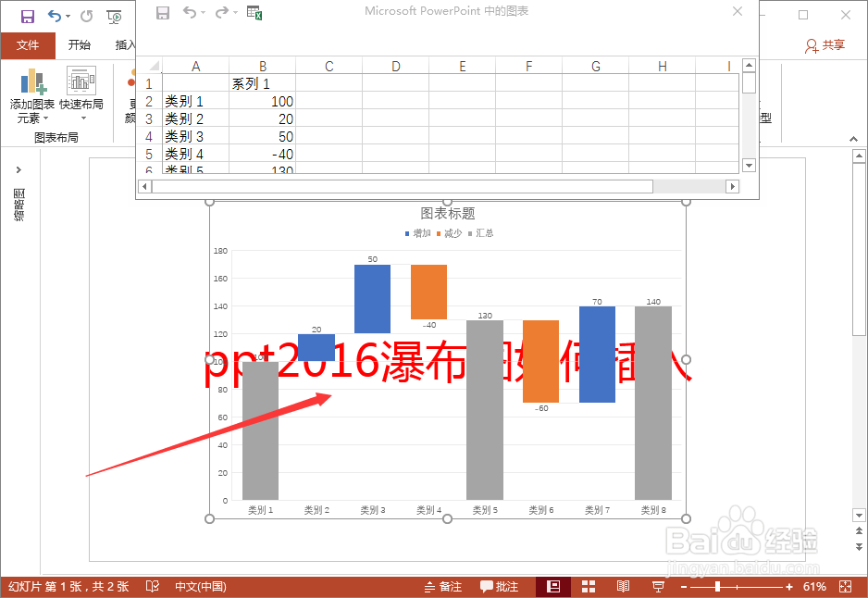The width and height of the screenshot is (868, 598).
Task: Click the data sheet horizontal scrollbar thumb
Action: tap(403, 187)
